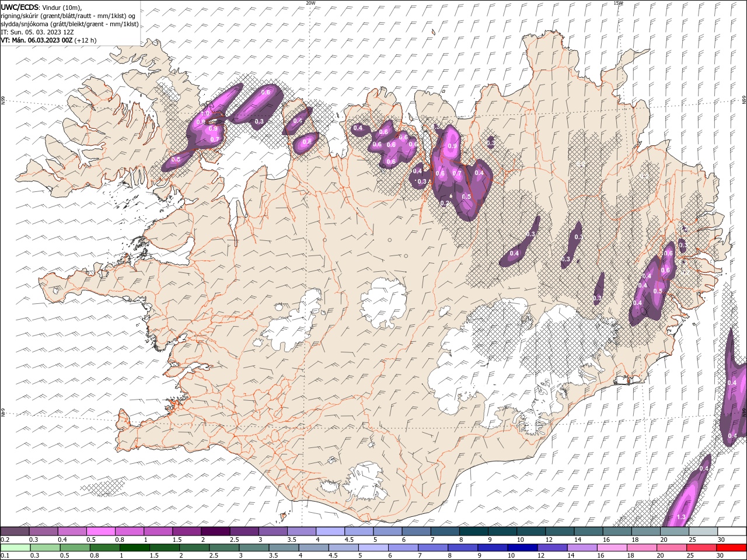
Task: Click the 6 swatch in the upper legend row
Action: 416,531
